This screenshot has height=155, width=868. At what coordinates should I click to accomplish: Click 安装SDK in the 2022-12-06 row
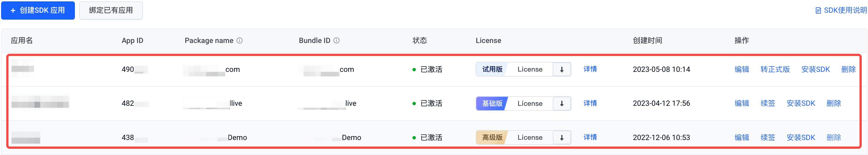801,137
